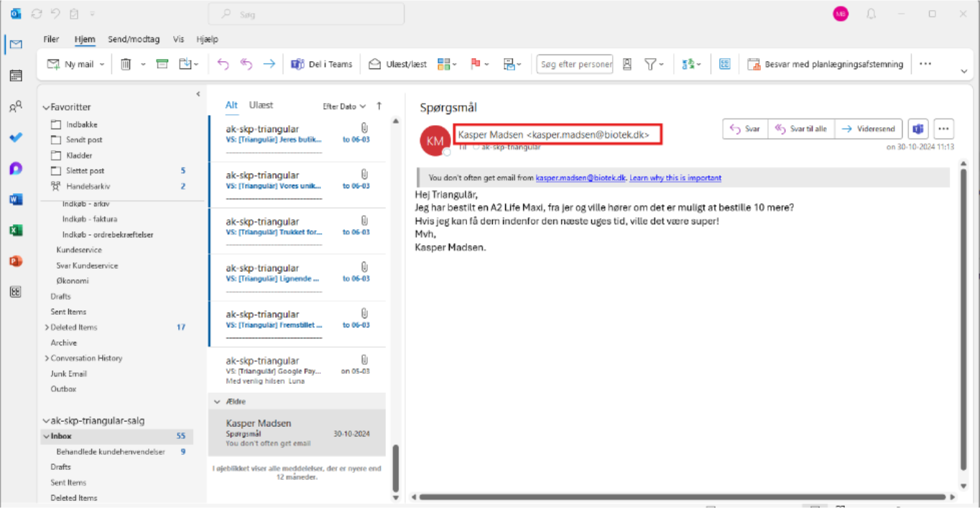Launch Excel from the left app bar

[x=16, y=231]
